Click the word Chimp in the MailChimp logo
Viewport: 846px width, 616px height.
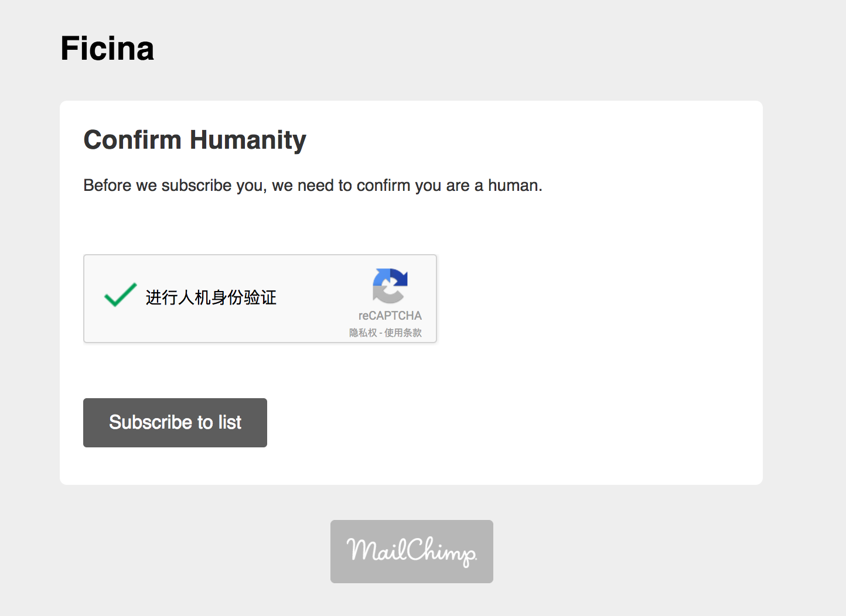point(442,551)
